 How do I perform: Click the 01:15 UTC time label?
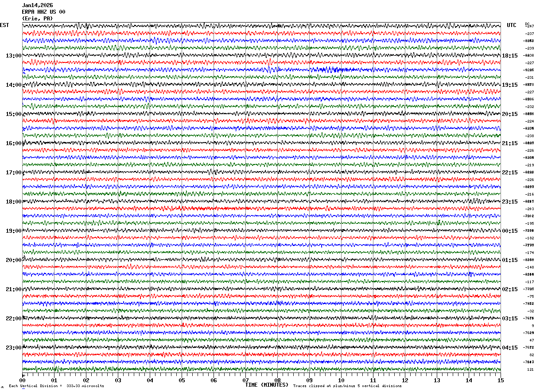click(510, 260)
